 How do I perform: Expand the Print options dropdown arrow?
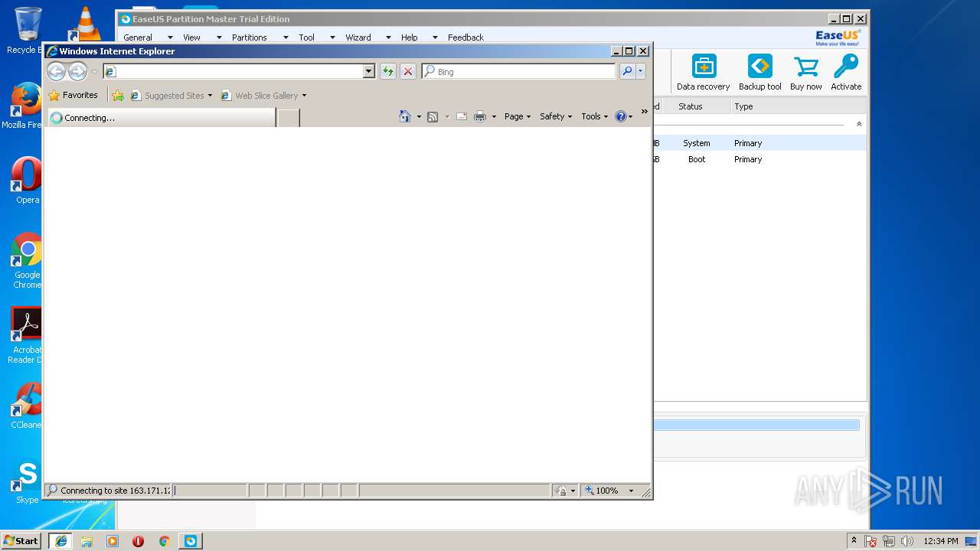point(494,116)
